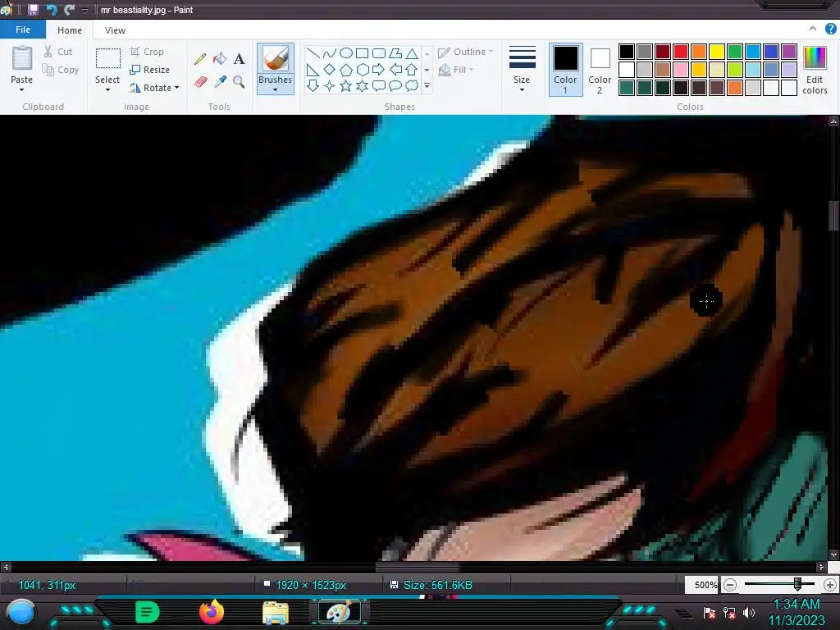Choose the Hexagon shape
The width and height of the screenshot is (840, 630).
coord(363,70)
